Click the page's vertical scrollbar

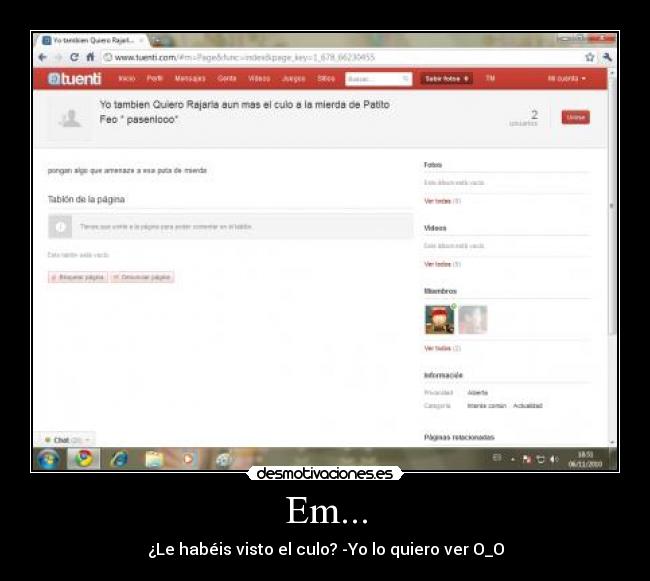click(x=612, y=205)
